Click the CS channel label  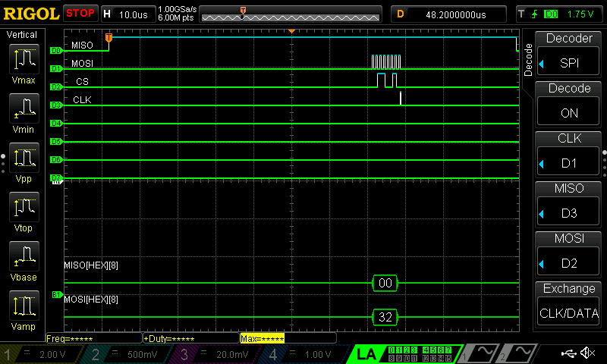(x=82, y=82)
